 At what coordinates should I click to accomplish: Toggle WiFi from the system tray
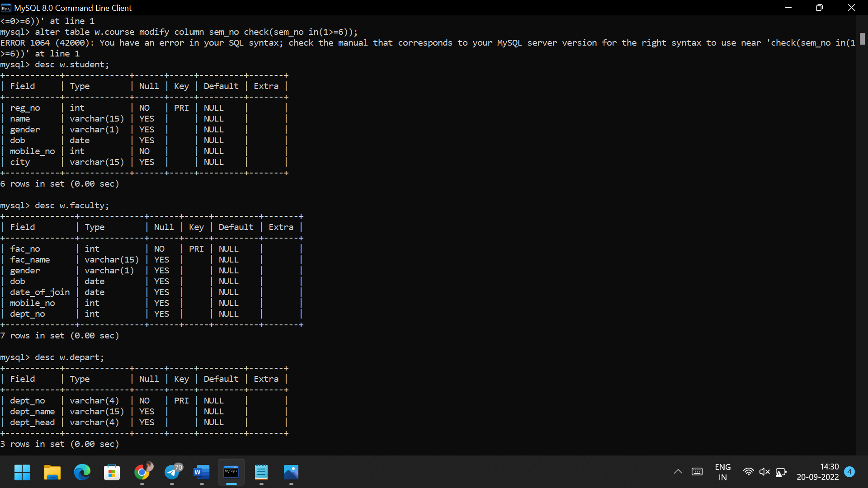click(x=749, y=472)
